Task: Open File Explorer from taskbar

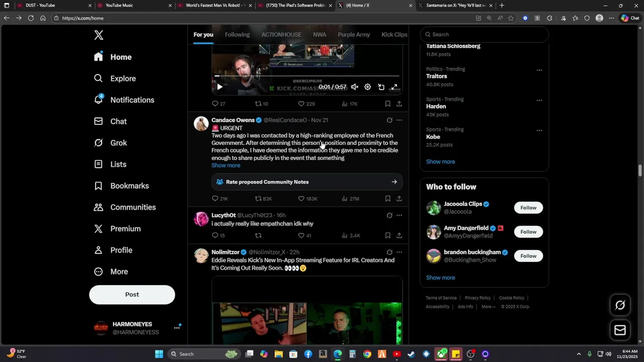Action: [279, 354]
